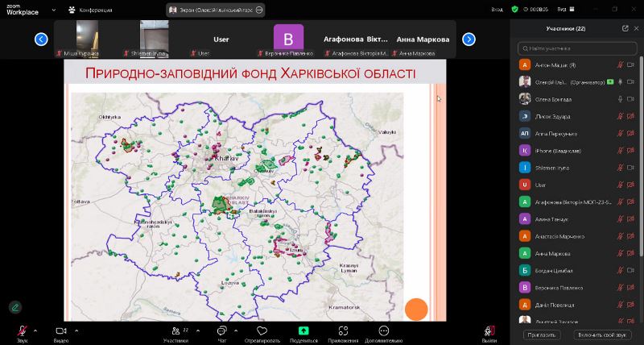The image size is (644, 345).
Task: Pop out the participants panel
Action: [625, 28]
